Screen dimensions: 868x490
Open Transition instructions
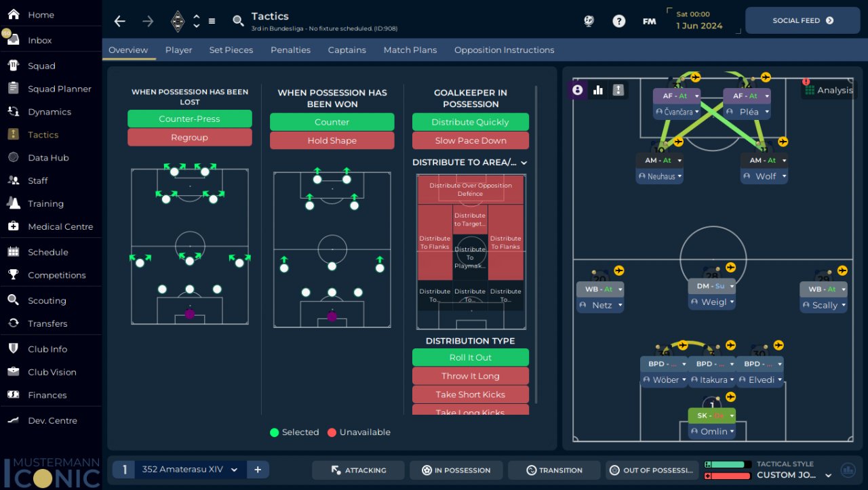(x=554, y=470)
